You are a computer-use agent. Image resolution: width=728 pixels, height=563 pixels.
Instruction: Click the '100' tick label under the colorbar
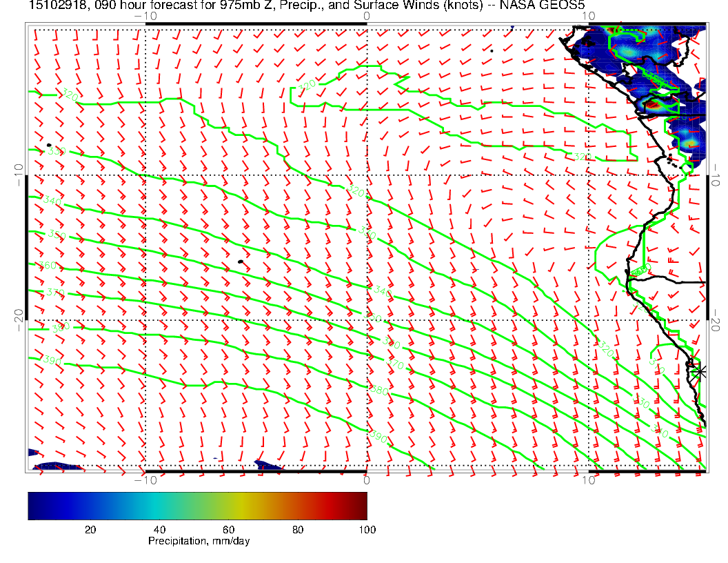[x=367, y=529]
